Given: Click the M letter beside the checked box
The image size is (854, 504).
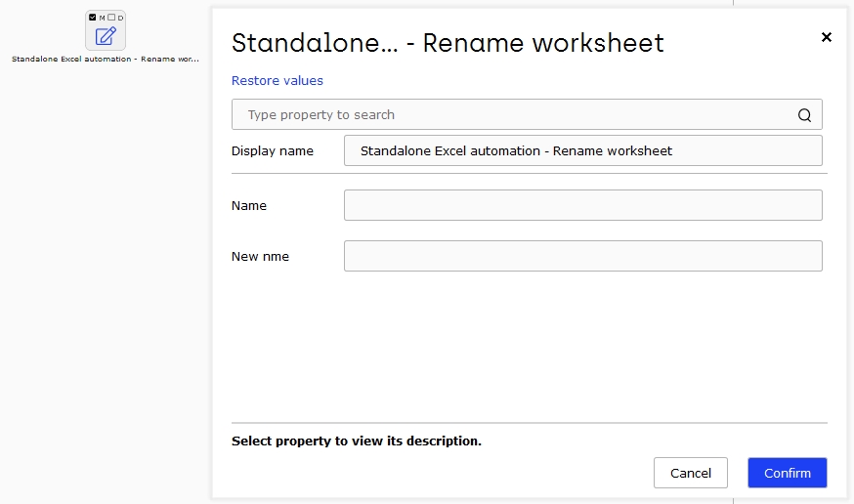Looking at the screenshot, I should tap(102, 18).
